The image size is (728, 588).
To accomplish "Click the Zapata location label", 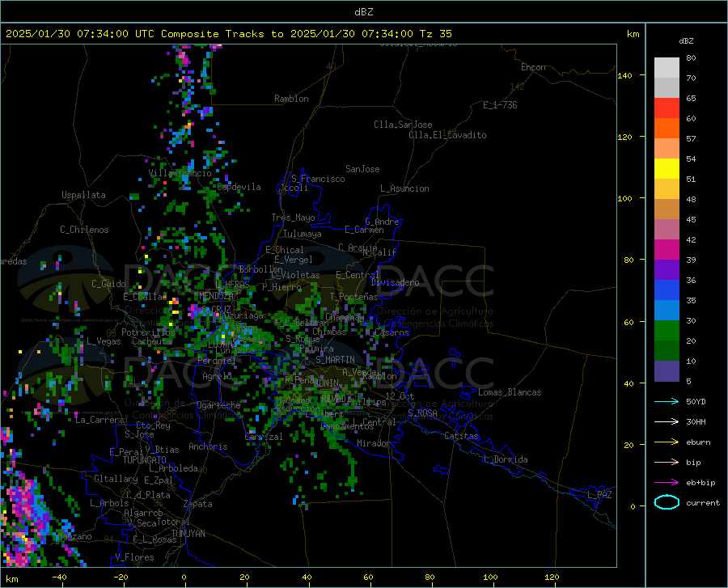I will [x=198, y=504].
